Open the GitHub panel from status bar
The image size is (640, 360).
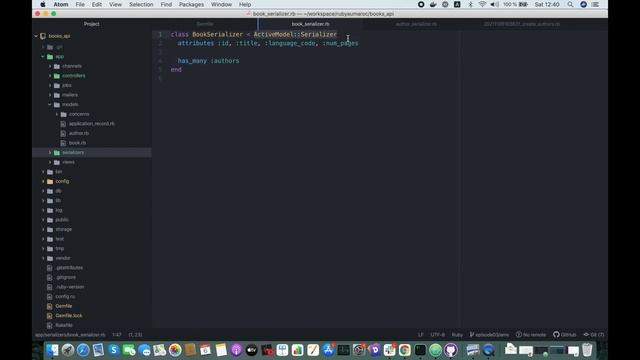coord(565,335)
